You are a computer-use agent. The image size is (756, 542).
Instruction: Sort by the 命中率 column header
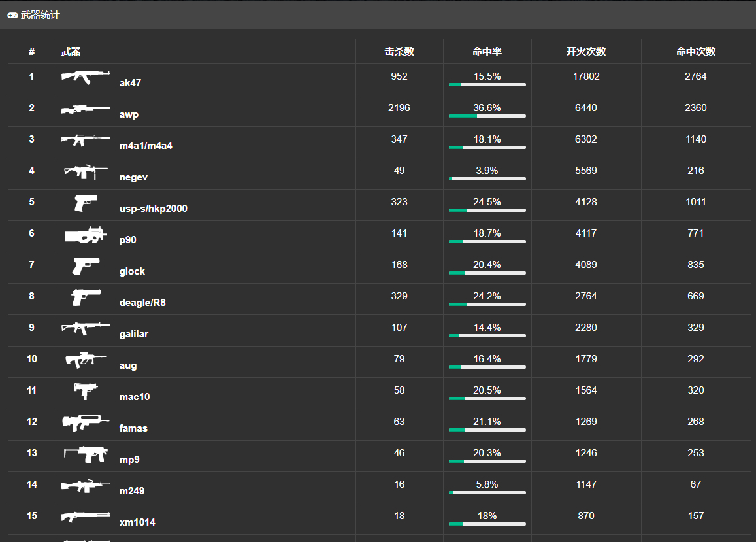[x=487, y=52]
